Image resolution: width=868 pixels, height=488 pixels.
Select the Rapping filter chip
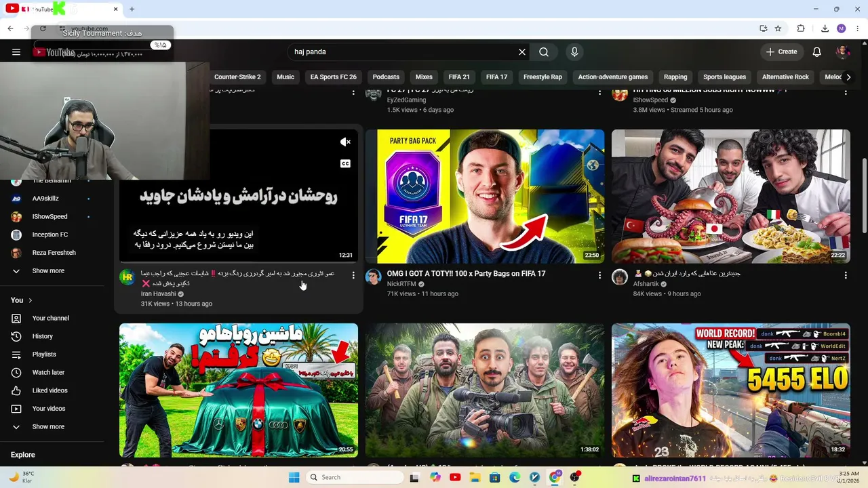[675, 77]
